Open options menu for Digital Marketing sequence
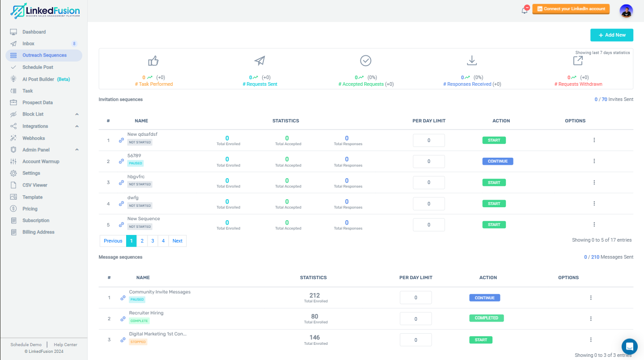Image resolution: width=644 pixels, height=360 pixels. click(x=591, y=339)
